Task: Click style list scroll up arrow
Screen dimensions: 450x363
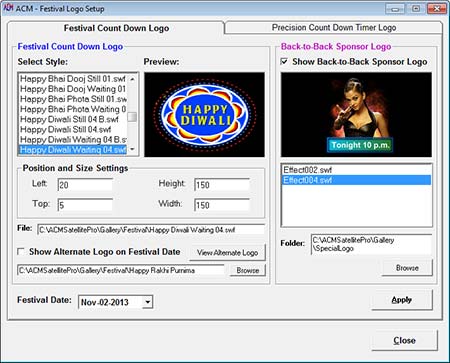Action: click(x=133, y=79)
